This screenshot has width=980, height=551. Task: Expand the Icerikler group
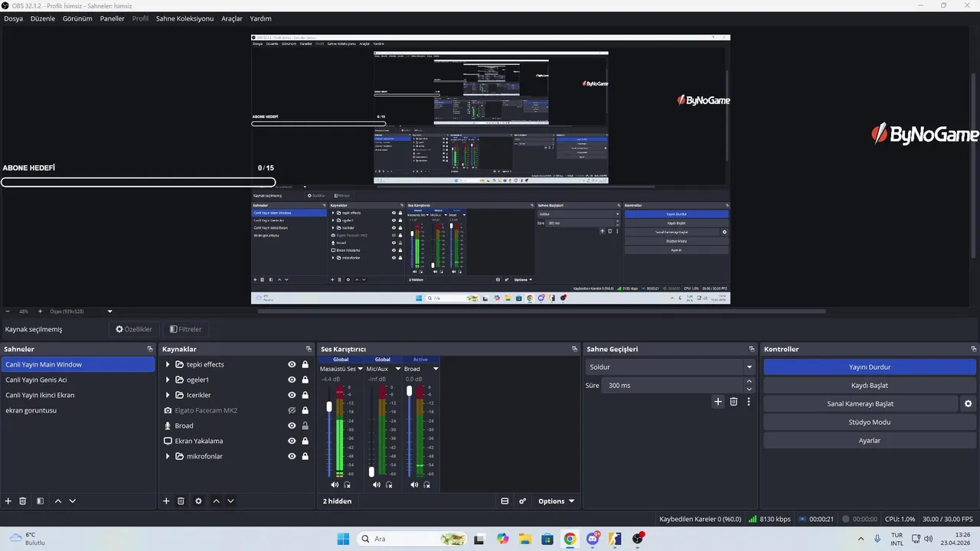pyautogui.click(x=168, y=395)
